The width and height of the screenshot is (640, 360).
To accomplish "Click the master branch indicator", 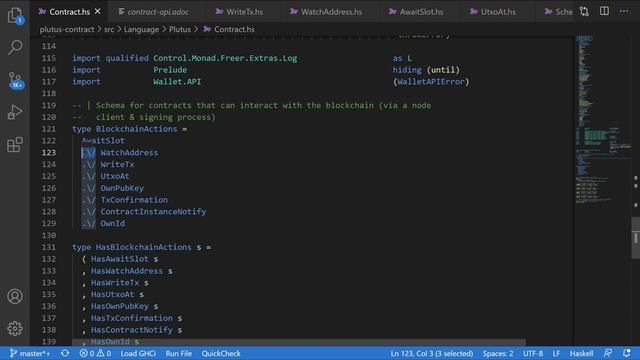I will click(x=30, y=353).
